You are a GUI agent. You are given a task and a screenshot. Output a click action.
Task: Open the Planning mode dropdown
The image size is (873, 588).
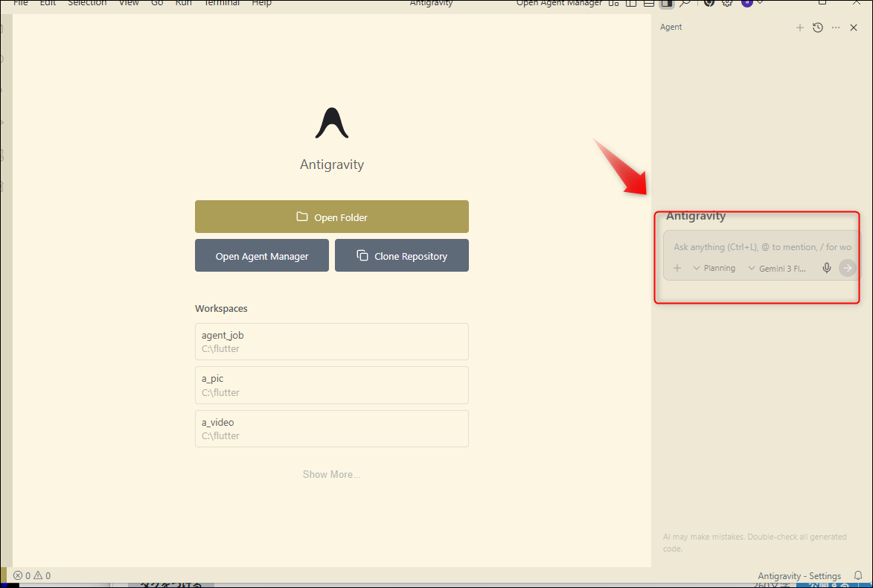(x=714, y=268)
